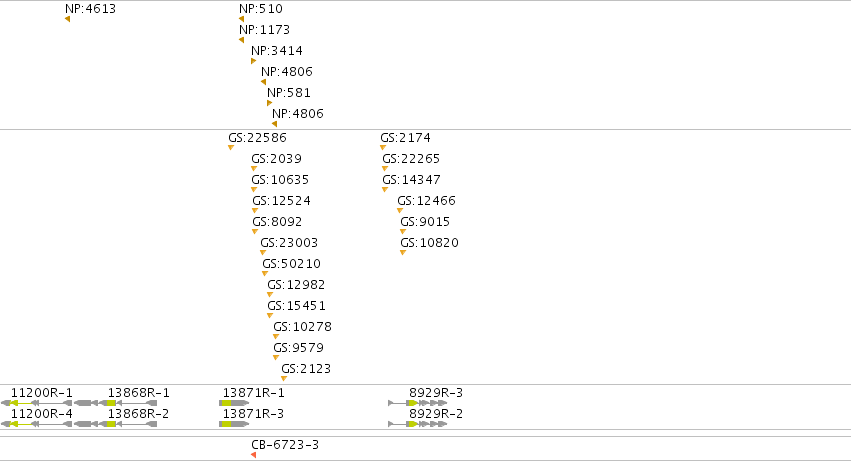Click the GS:9579 triangle marker

[x=276, y=358]
